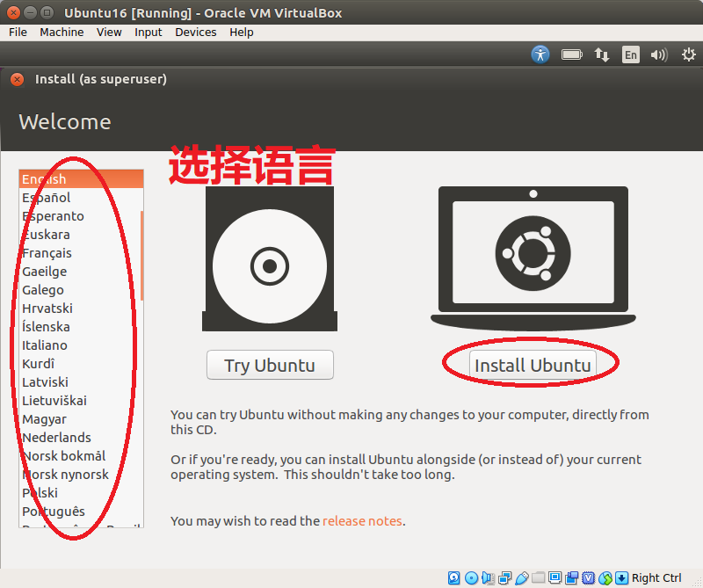Click the V virtualization CPU status icon
703x588 pixels.
coord(588,577)
